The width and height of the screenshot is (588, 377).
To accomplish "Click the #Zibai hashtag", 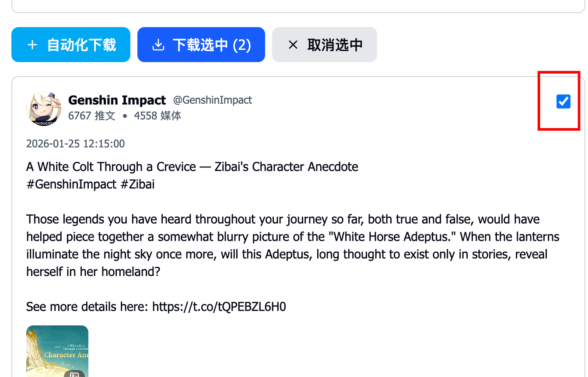I will coord(137,184).
